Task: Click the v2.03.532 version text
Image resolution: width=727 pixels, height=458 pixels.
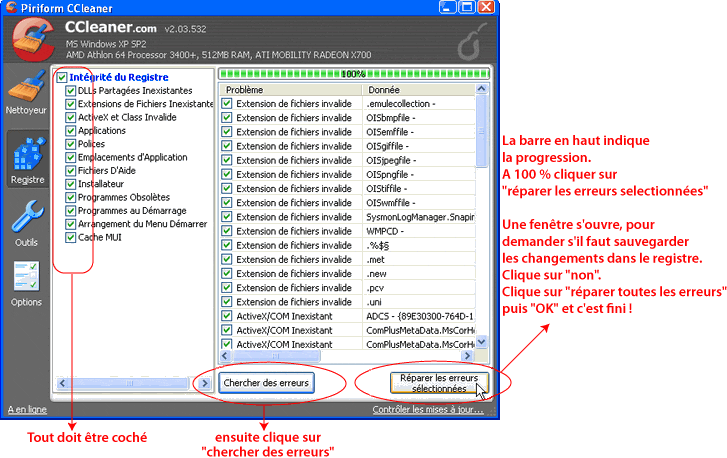Action: (x=185, y=29)
